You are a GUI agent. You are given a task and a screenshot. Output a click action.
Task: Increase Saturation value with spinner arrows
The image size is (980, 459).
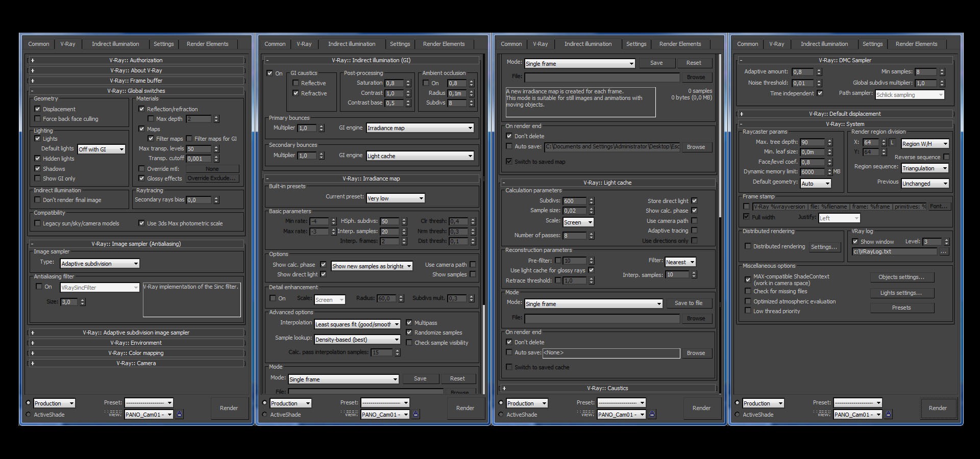click(408, 83)
